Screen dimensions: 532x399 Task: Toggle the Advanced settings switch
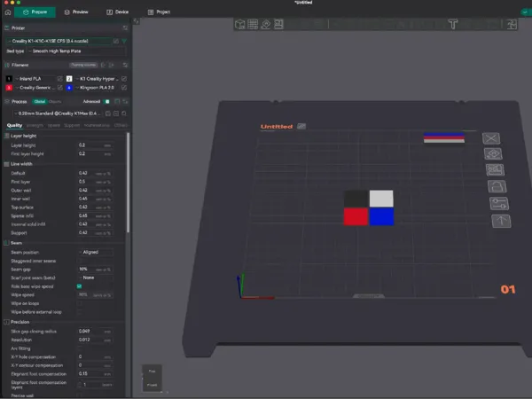[107, 101]
